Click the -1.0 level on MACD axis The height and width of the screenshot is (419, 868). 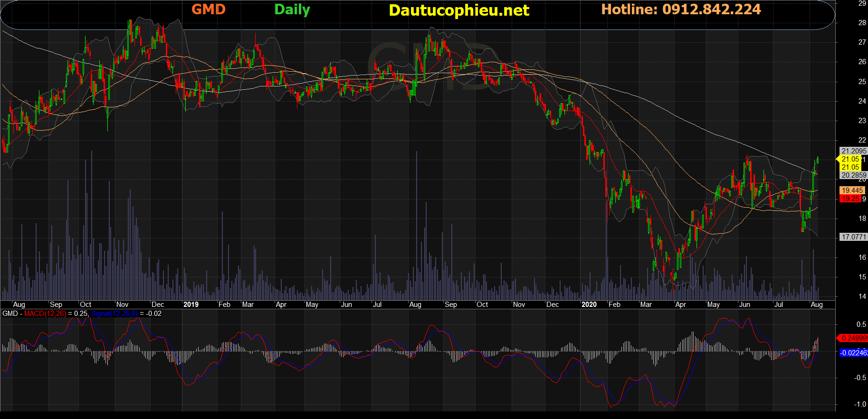pyautogui.click(x=860, y=404)
